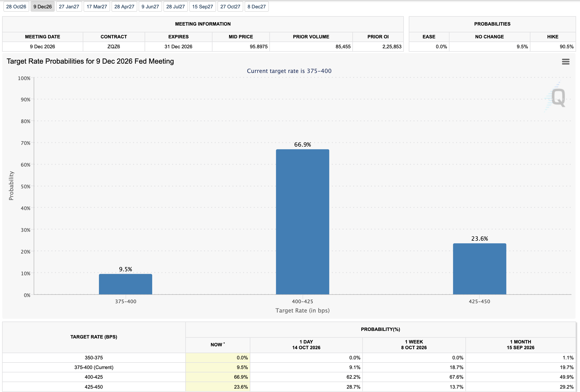Click the 31 Dec 2026 expires cell
The height and width of the screenshot is (392, 580).
(178, 46)
